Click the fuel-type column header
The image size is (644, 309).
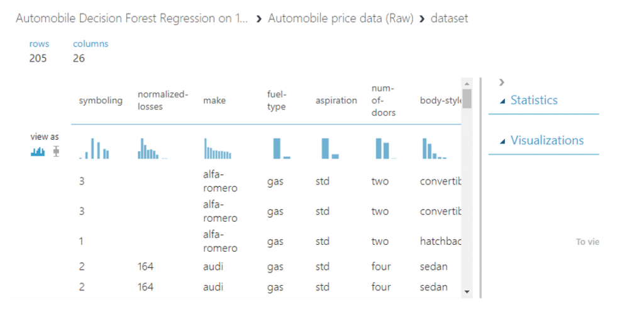277,101
